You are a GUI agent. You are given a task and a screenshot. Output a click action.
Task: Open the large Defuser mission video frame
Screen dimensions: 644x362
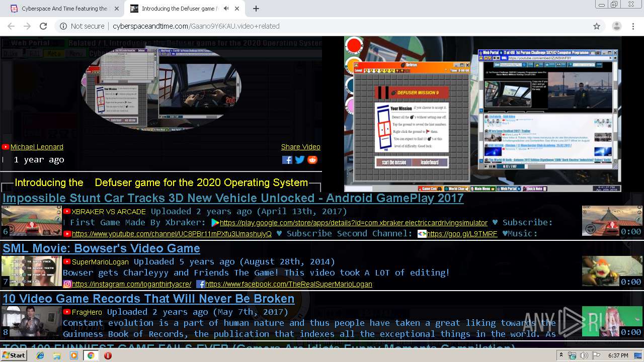click(x=482, y=114)
